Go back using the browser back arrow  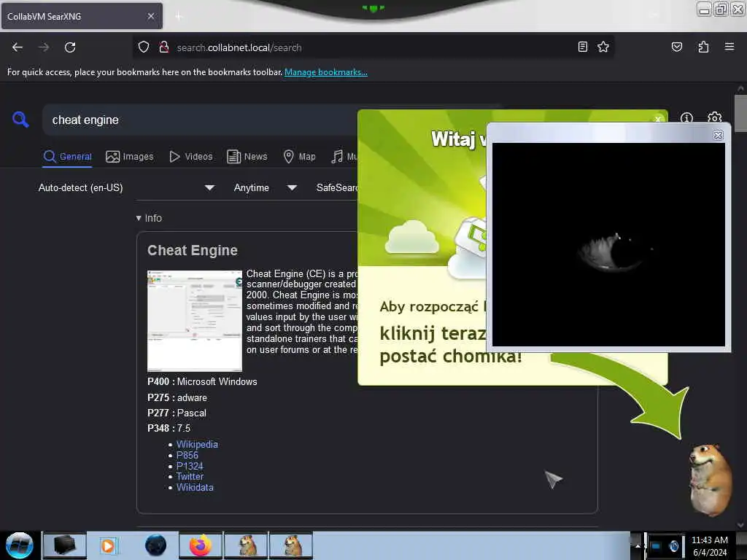18,47
